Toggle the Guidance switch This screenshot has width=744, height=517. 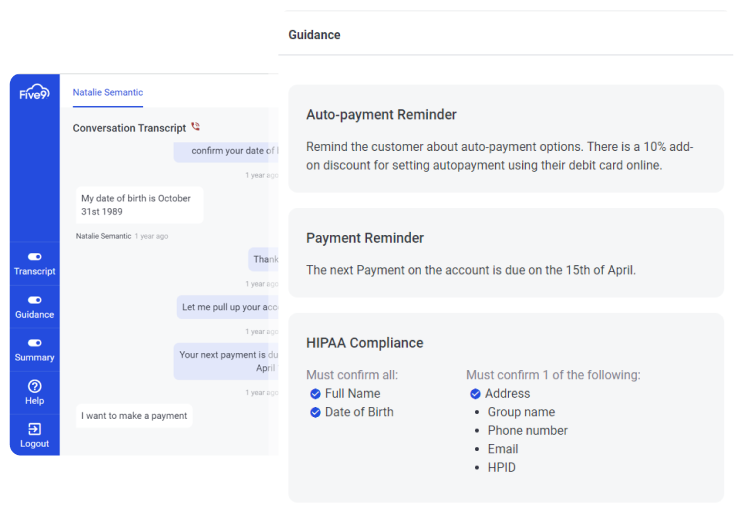pos(34,300)
